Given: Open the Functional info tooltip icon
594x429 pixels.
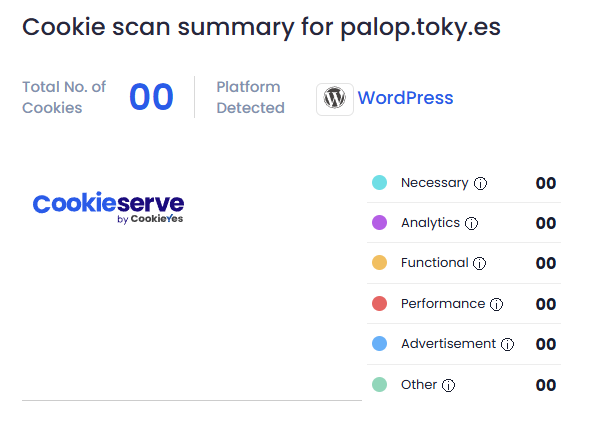Looking at the screenshot, I should click(480, 263).
